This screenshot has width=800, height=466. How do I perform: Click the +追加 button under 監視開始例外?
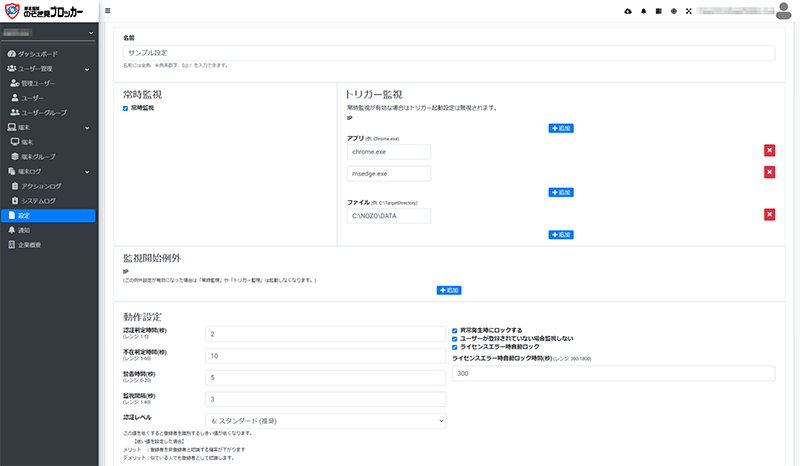[x=449, y=290]
